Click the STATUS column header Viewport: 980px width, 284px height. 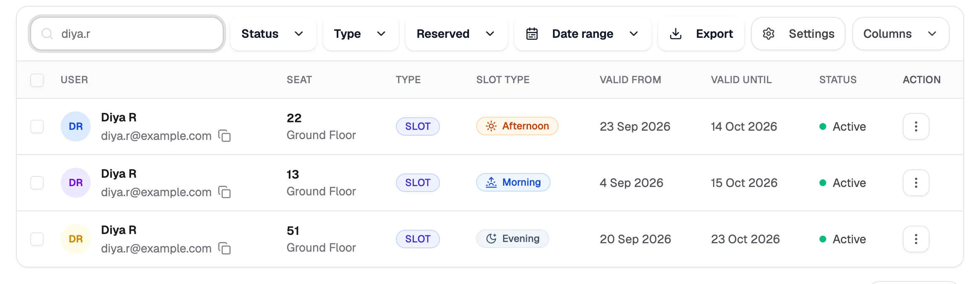coord(838,80)
